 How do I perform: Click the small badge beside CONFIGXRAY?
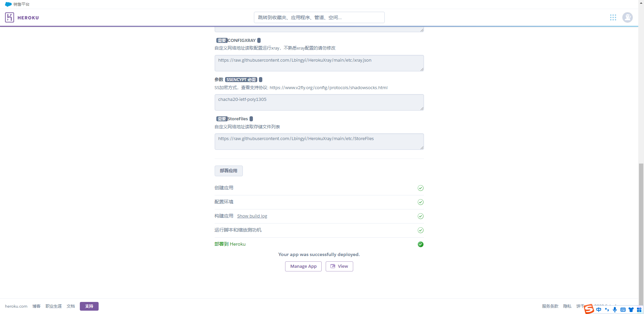[259, 41]
